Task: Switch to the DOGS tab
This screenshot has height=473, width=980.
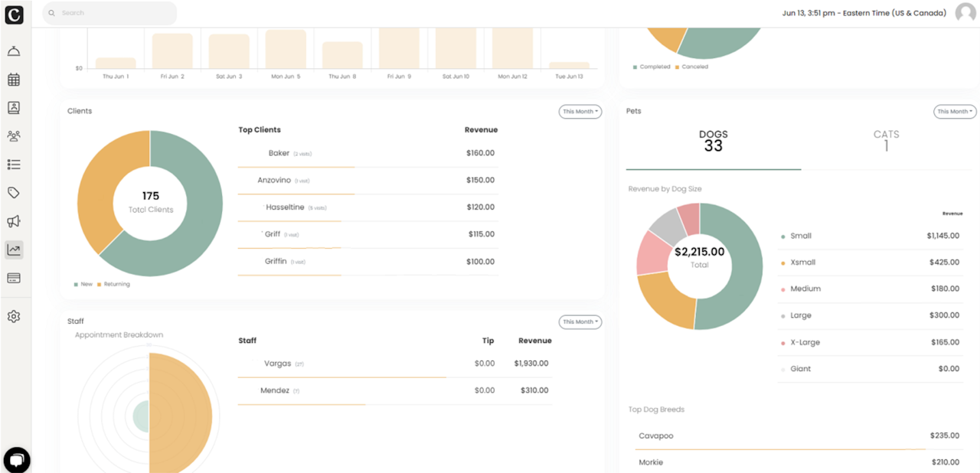Action: pyautogui.click(x=714, y=140)
